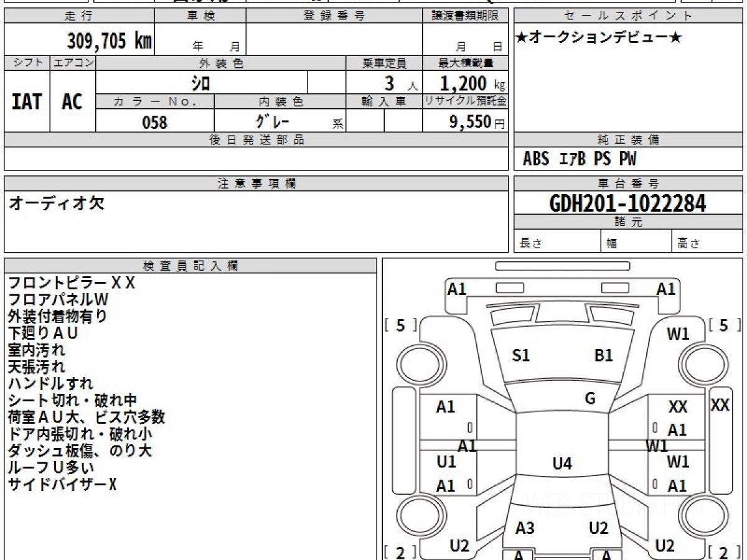Select the IAT transmission value
The image size is (747, 560).
click(x=27, y=101)
